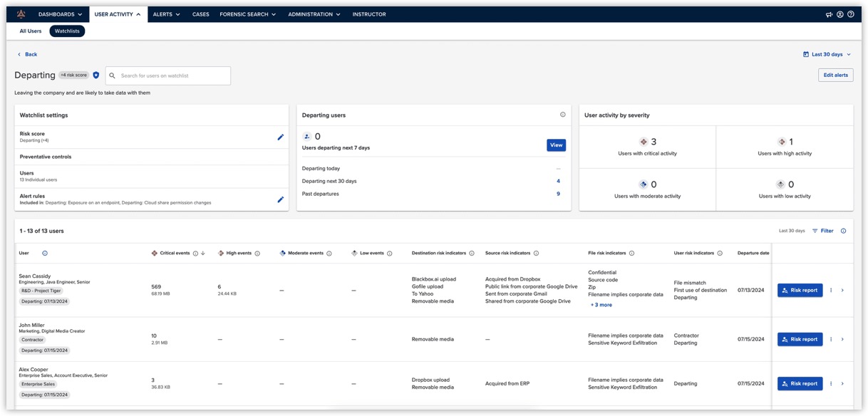The width and height of the screenshot is (868, 416).
Task: Sort by Critical events arrow
Action: point(203,254)
